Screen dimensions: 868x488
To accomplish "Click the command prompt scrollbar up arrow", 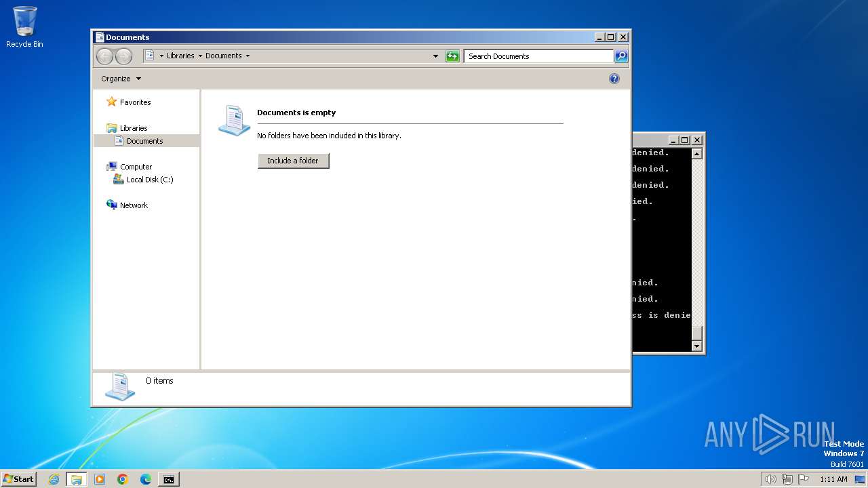I will (x=696, y=154).
